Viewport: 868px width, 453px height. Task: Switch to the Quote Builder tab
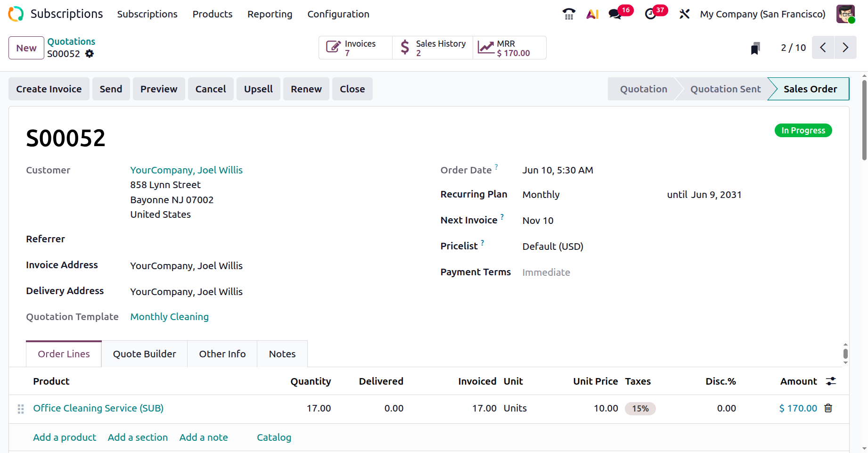coord(144,354)
